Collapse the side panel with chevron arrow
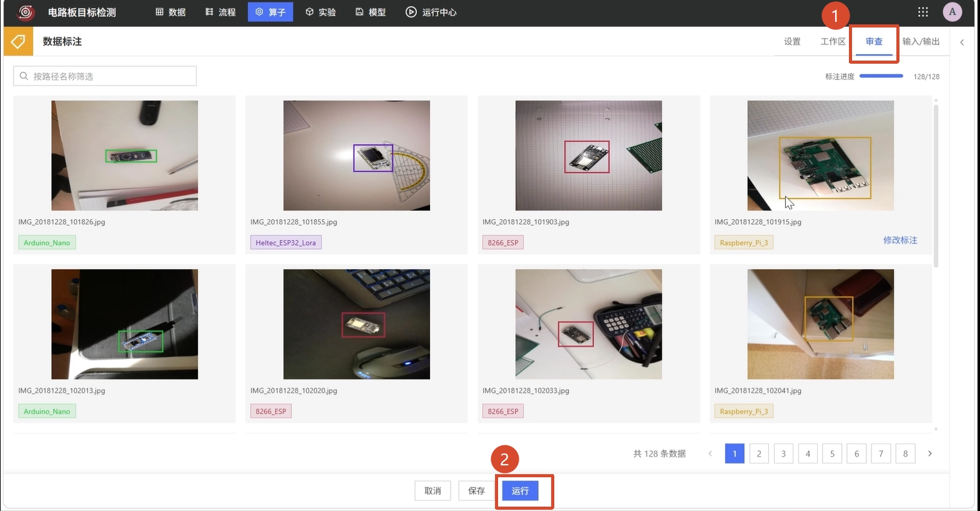The width and height of the screenshot is (980, 511). pos(962,42)
